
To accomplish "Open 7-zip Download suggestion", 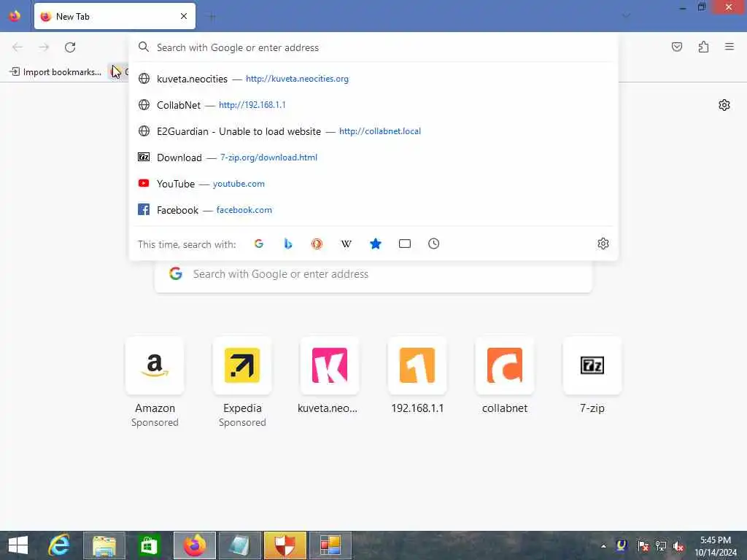I will (373, 157).
